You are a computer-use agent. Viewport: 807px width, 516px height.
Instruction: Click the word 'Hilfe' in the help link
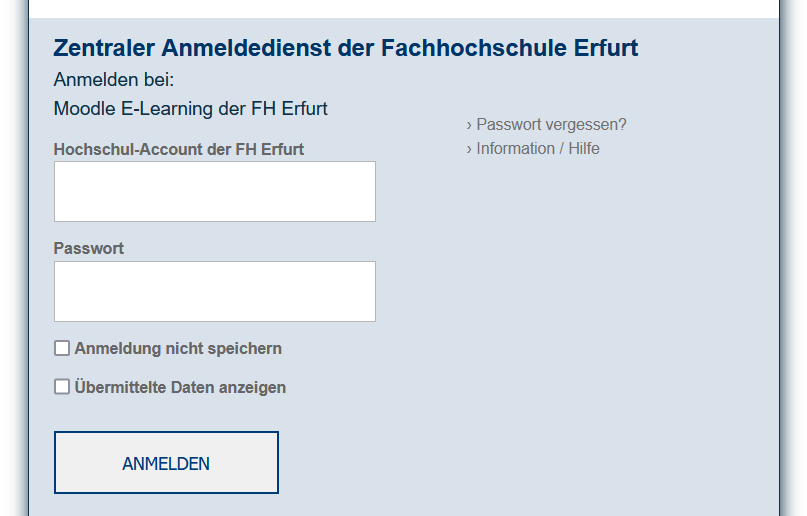[x=581, y=149]
